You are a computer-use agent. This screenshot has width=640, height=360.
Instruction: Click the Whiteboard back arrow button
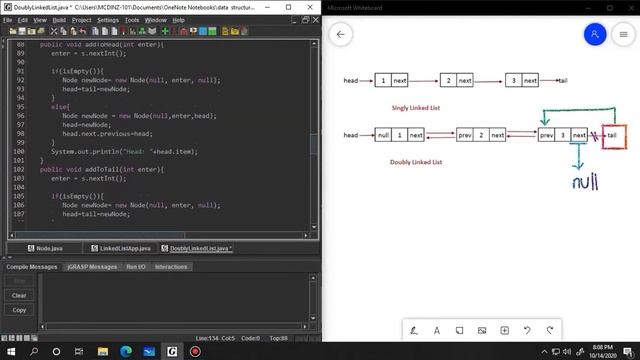point(340,35)
